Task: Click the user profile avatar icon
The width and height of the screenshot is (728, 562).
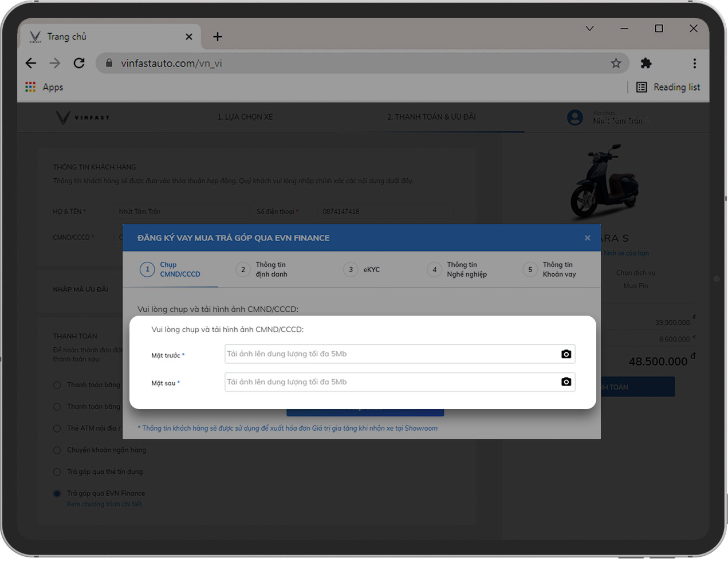Action: 574,117
